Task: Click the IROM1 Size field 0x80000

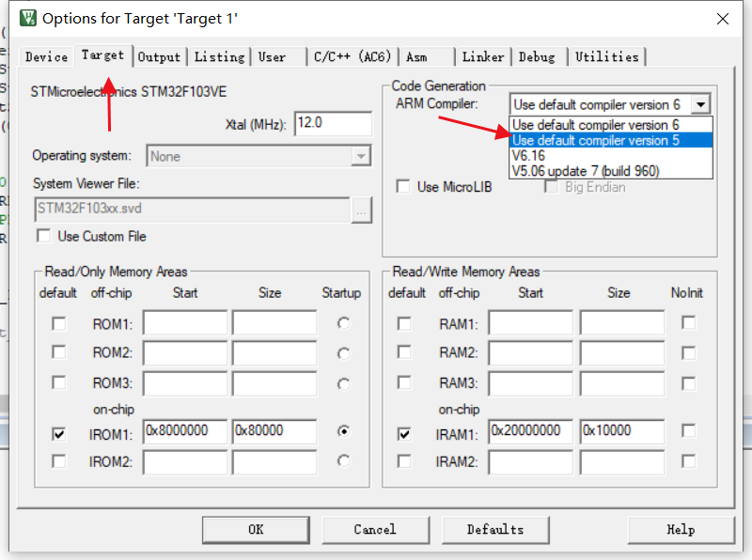Action: [274, 431]
